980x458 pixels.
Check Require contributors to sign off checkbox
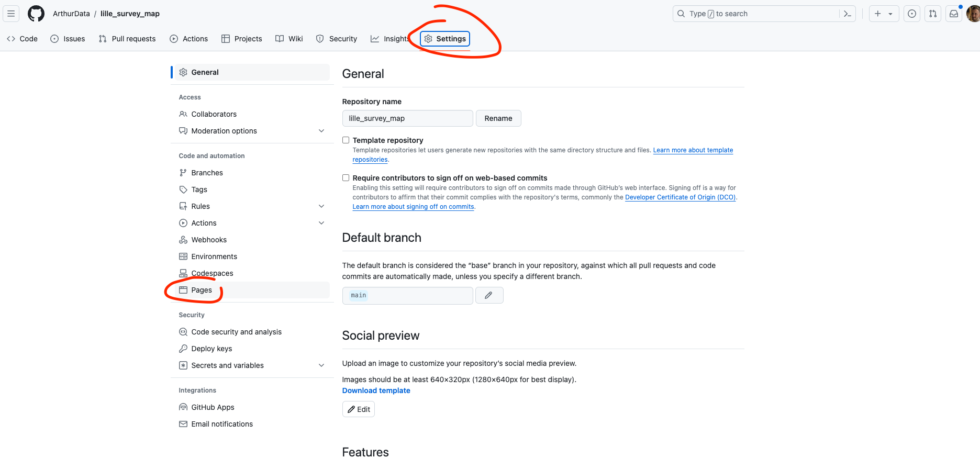[x=346, y=178]
